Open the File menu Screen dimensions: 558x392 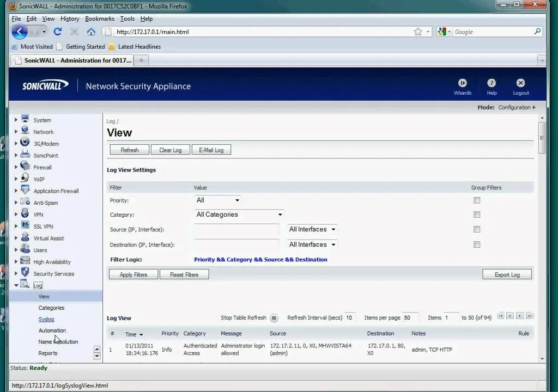tap(16, 19)
